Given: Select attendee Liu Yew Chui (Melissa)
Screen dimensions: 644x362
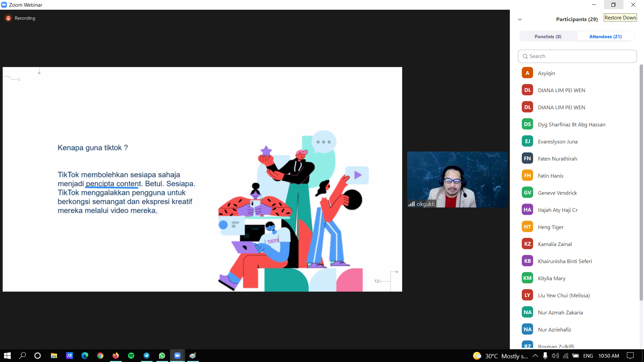Looking at the screenshot, I should [x=564, y=296].
